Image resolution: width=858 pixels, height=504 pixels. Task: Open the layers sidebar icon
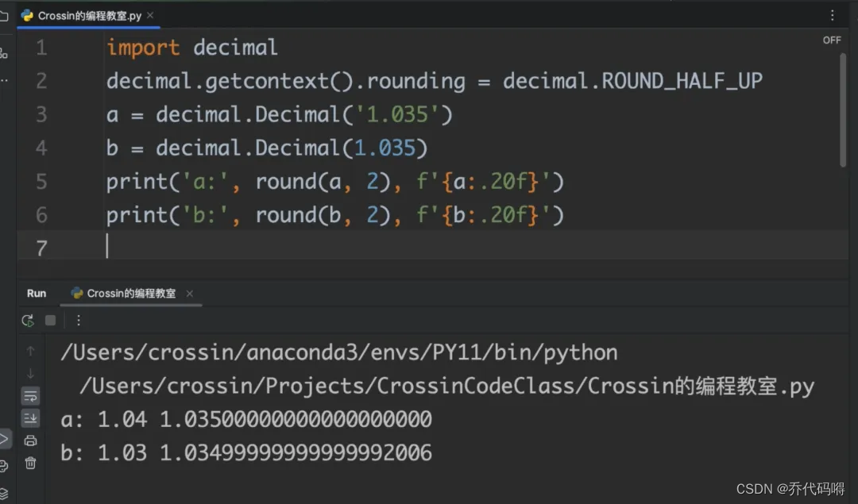pos(3,493)
